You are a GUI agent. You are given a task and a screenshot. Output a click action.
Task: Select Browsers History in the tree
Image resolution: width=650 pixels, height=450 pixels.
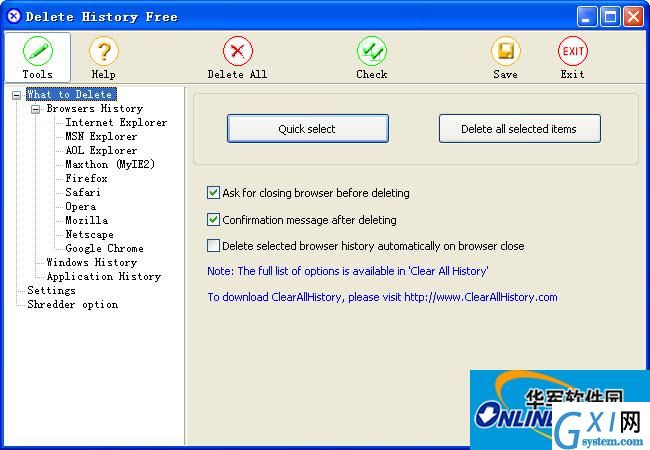pyautogui.click(x=95, y=109)
